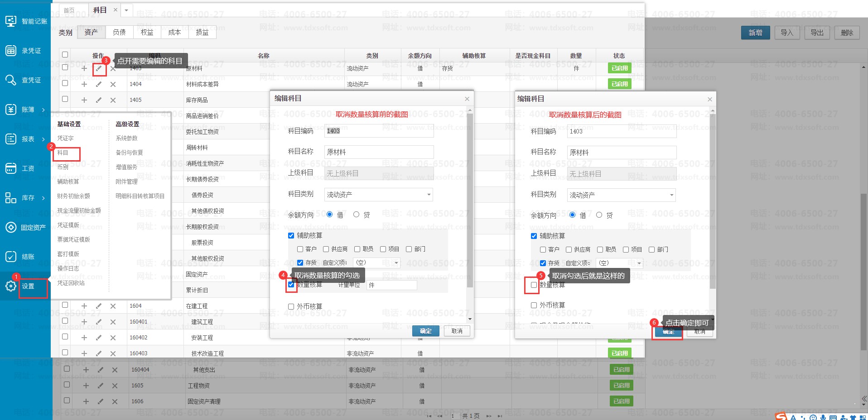
Task: Expand the 账簿 sidebar submenu
Action: [x=28, y=110]
